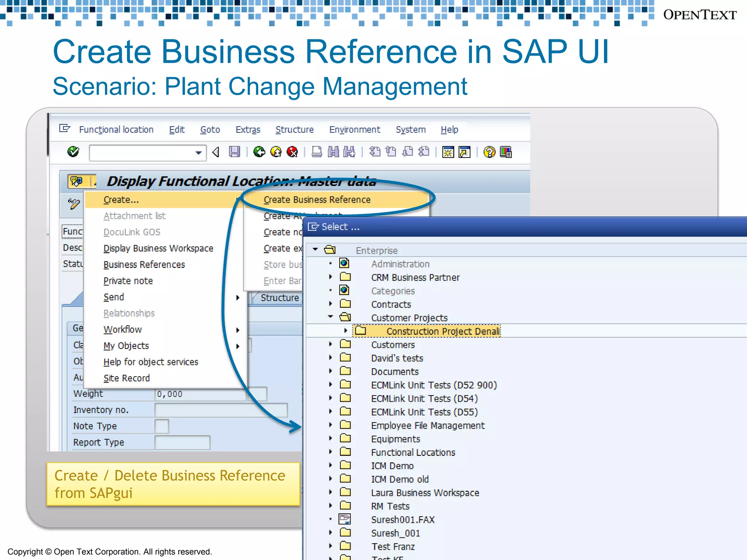The width and height of the screenshot is (747, 560).
Task: Click the Administration globe icon in the tree
Action: pos(344,263)
